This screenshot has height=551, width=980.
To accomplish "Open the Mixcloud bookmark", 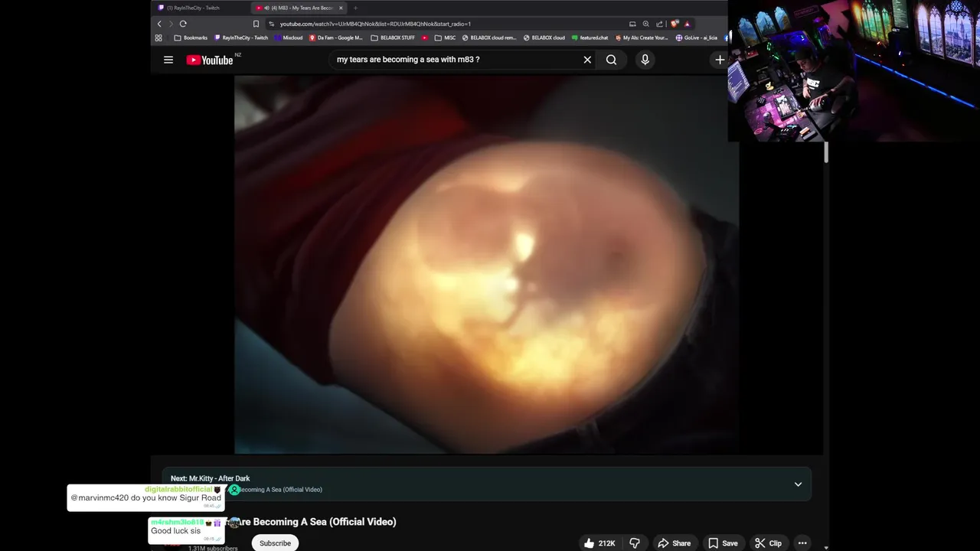I will pyautogui.click(x=288, y=37).
